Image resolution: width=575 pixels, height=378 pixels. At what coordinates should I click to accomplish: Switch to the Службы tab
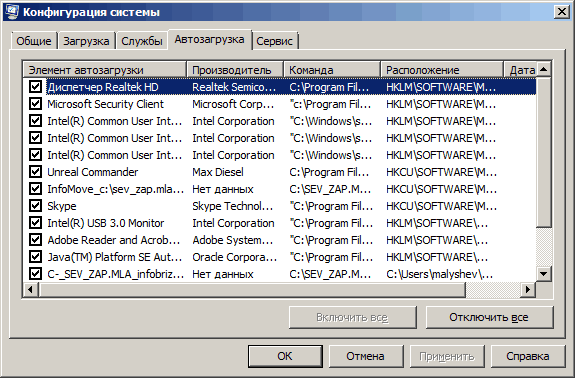pyautogui.click(x=142, y=41)
